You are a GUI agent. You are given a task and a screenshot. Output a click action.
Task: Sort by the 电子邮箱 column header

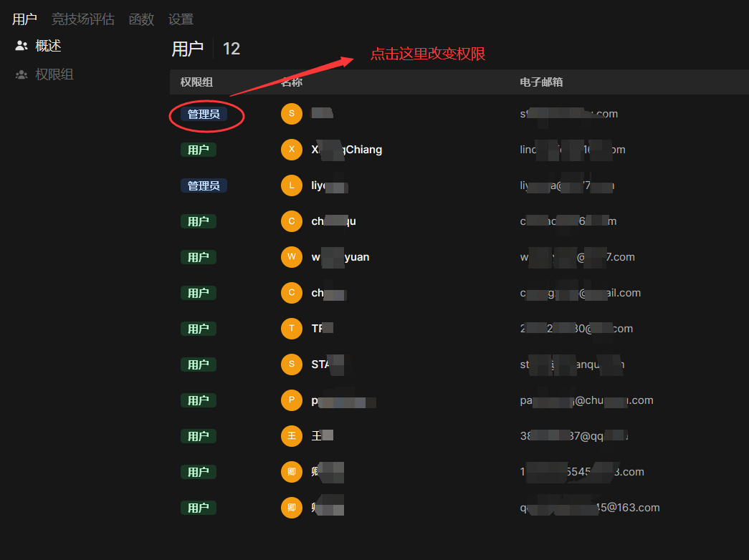541,82
